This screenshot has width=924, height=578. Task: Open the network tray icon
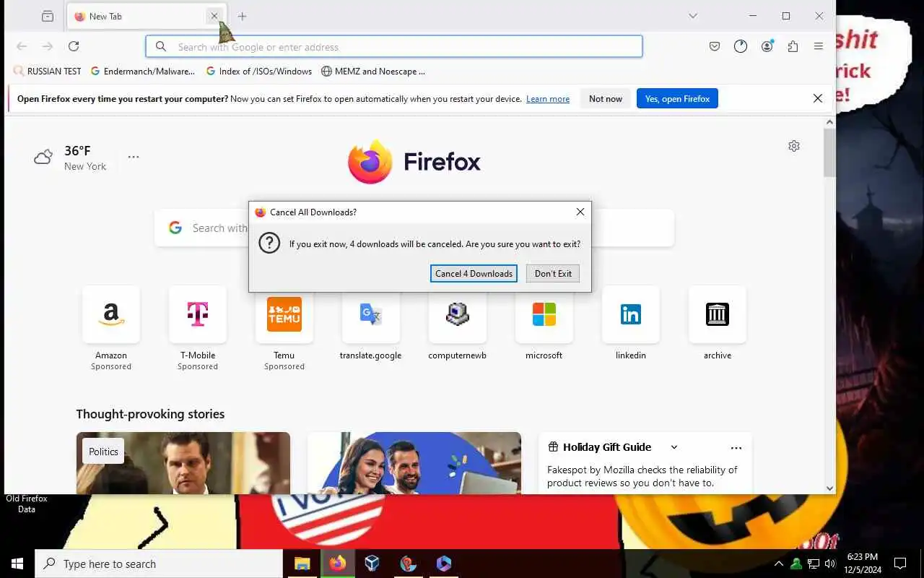pos(814,564)
